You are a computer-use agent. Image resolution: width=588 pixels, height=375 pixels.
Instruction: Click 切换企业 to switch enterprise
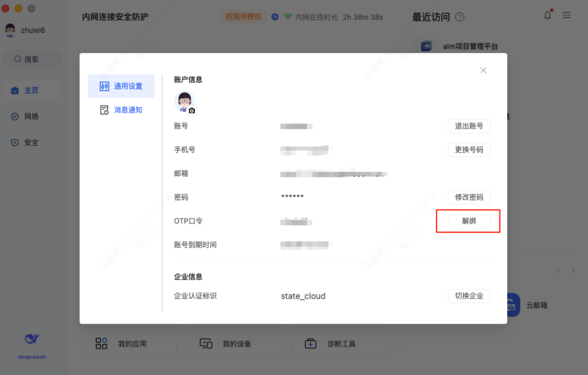point(469,296)
